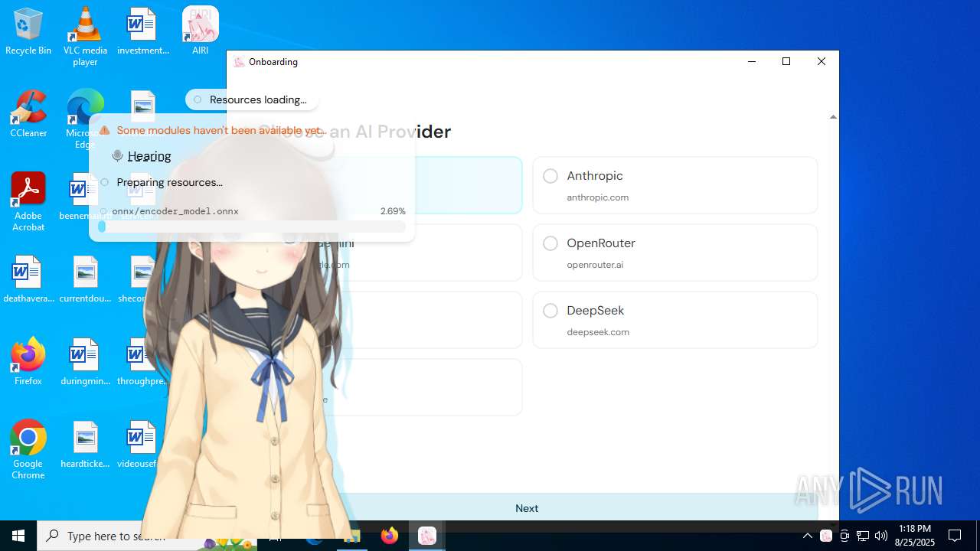The image size is (980, 551).
Task: Open the network tray icon
Action: [x=863, y=536]
